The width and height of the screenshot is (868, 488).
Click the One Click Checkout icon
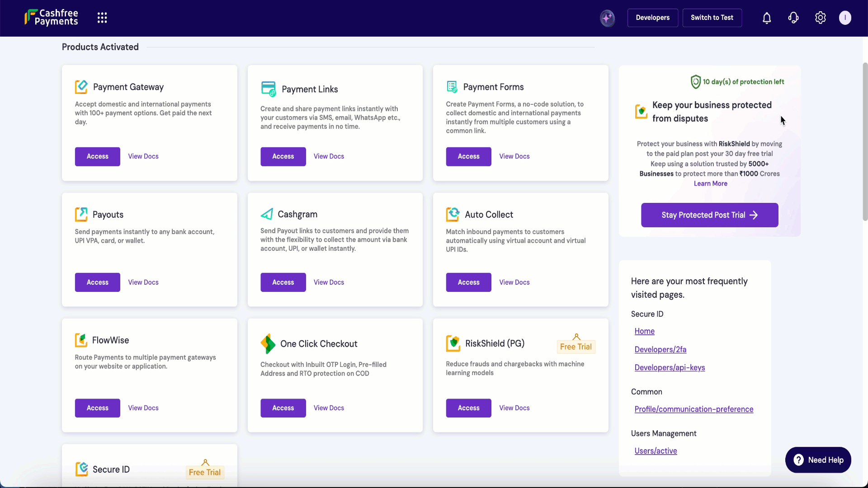pyautogui.click(x=268, y=344)
